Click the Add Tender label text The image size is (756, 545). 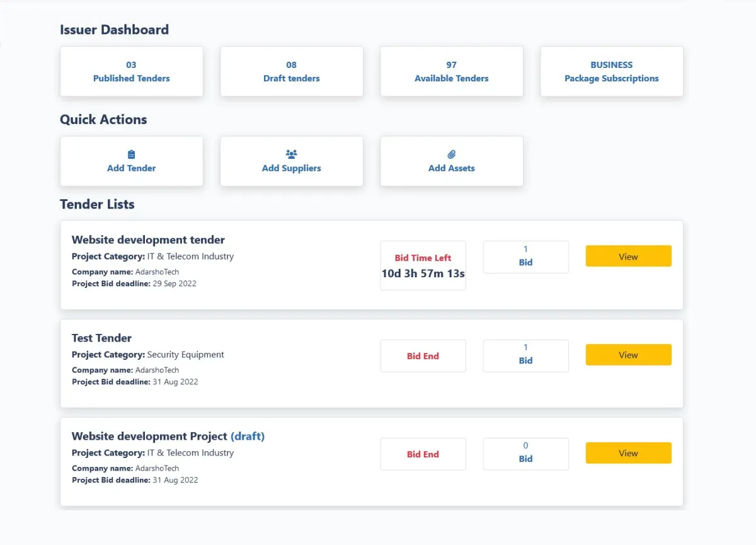coord(132,168)
